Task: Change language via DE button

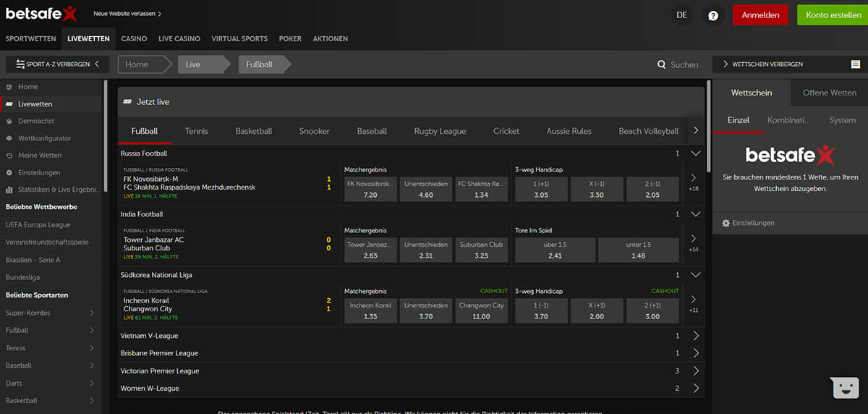Action: [681, 15]
